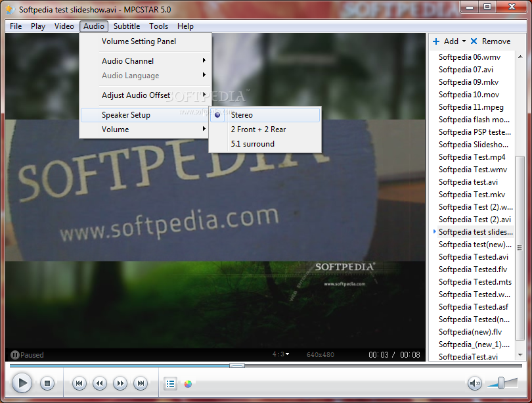This screenshot has width=532, height=403.
Task: Click the playlist scrollbar thumb
Action: 520,249
